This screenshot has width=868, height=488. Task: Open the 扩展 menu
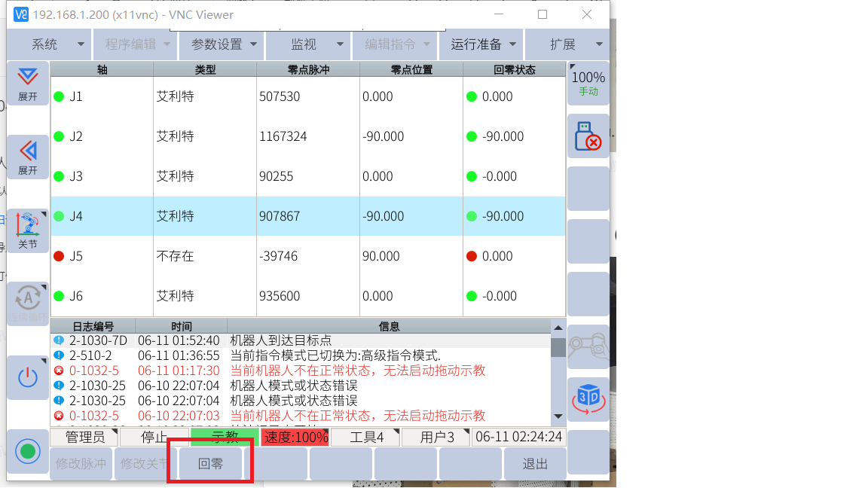pyautogui.click(x=567, y=44)
